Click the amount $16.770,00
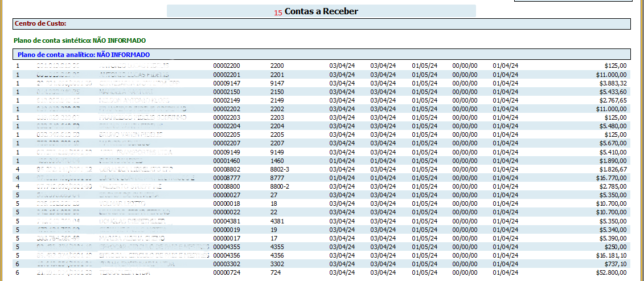Image resolution: width=644 pixels, height=281 pixels. coord(611,178)
